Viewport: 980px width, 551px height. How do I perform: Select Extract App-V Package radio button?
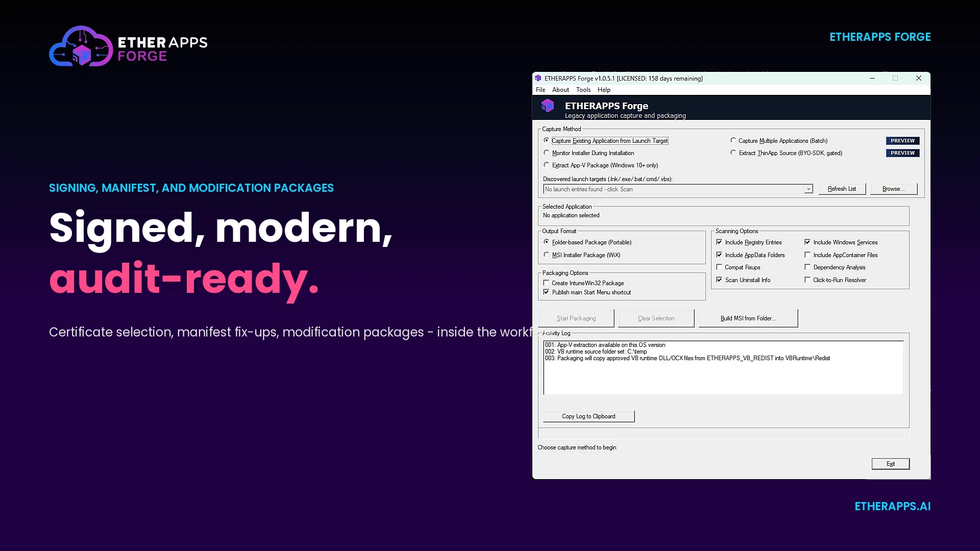547,165
